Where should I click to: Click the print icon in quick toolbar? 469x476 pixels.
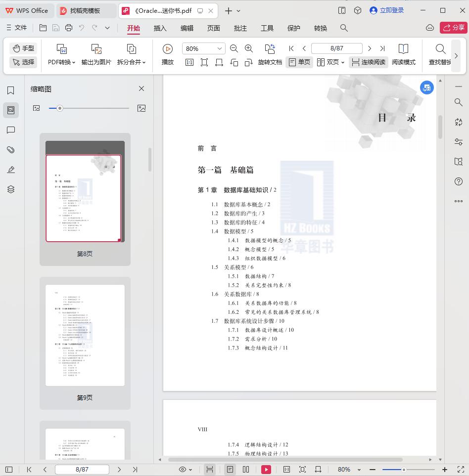pos(69,28)
